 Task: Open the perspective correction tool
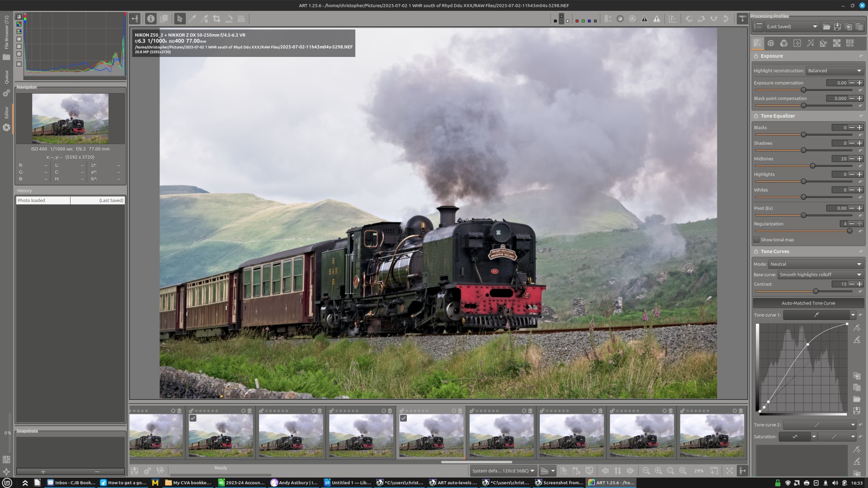[241, 19]
